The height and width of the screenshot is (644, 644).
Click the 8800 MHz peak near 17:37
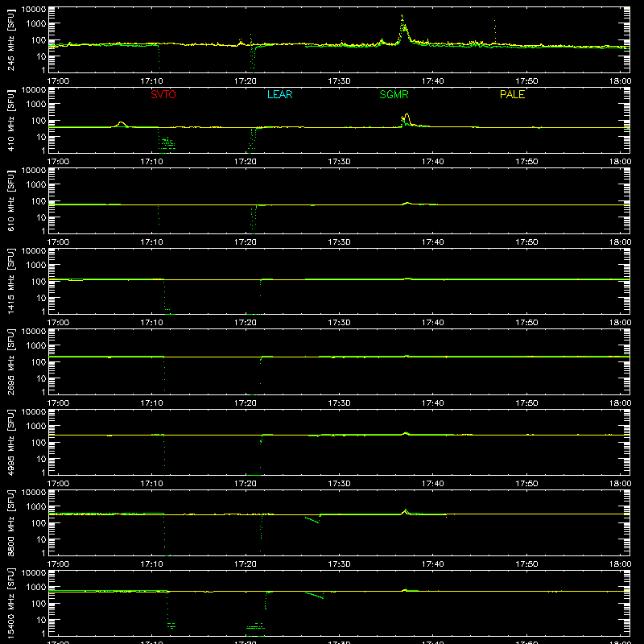click(406, 511)
